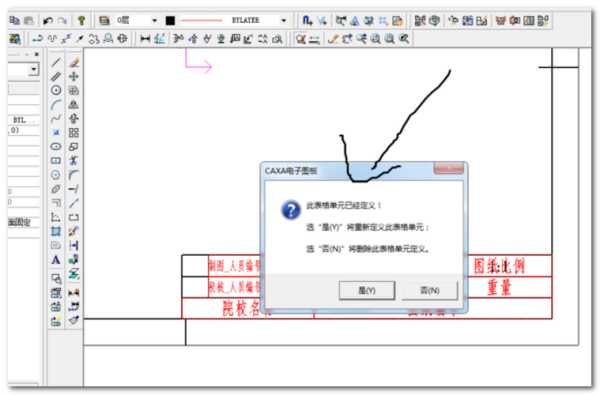The height and width of the screenshot is (395, 600).
Task: Select the Trim scissors tool
Action: coord(74,161)
